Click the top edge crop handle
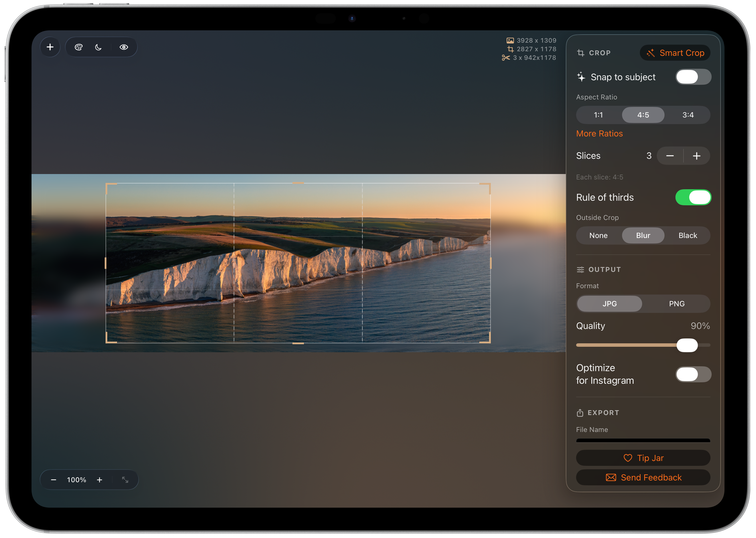The width and height of the screenshot is (756, 538). [298, 183]
